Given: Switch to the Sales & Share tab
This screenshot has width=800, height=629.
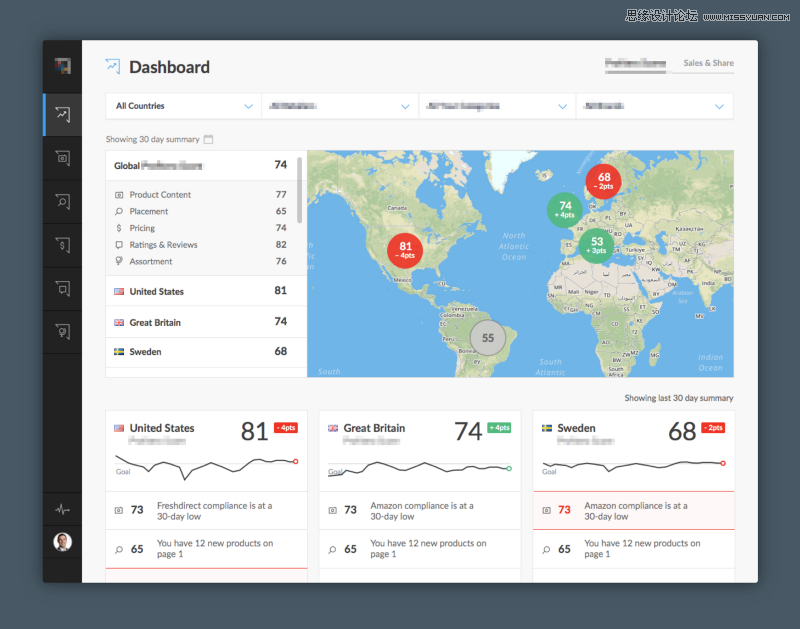Looking at the screenshot, I should [x=708, y=63].
